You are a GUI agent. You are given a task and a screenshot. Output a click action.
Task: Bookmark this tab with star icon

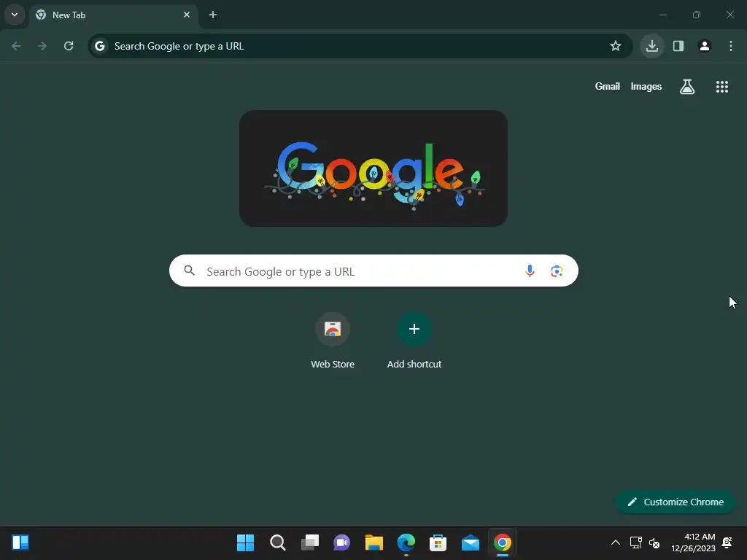(616, 46)
